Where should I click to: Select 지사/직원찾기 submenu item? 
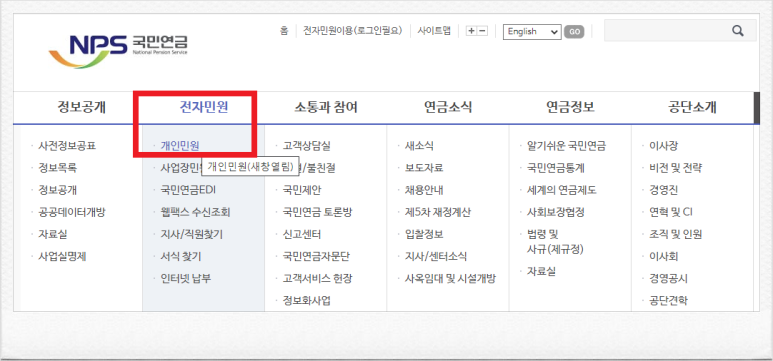pyautogui.click(x=191, y=234)
